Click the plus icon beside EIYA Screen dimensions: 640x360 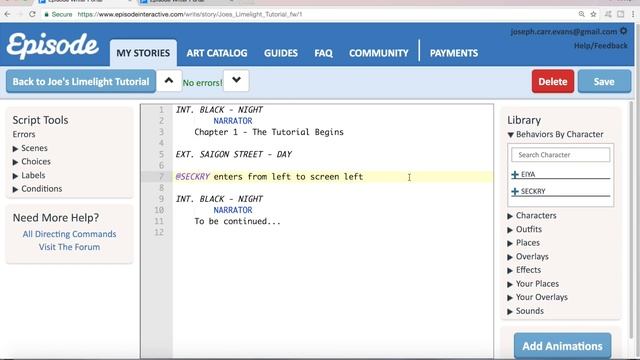point(515,174)
